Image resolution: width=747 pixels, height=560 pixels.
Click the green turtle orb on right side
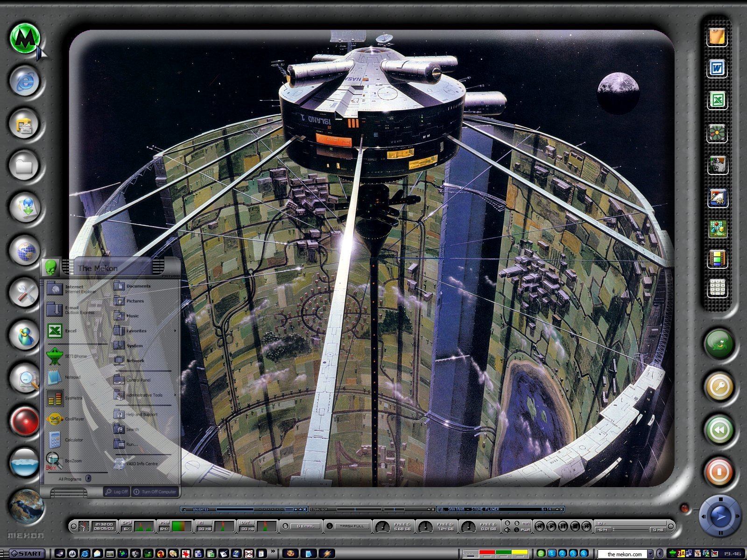719,343
